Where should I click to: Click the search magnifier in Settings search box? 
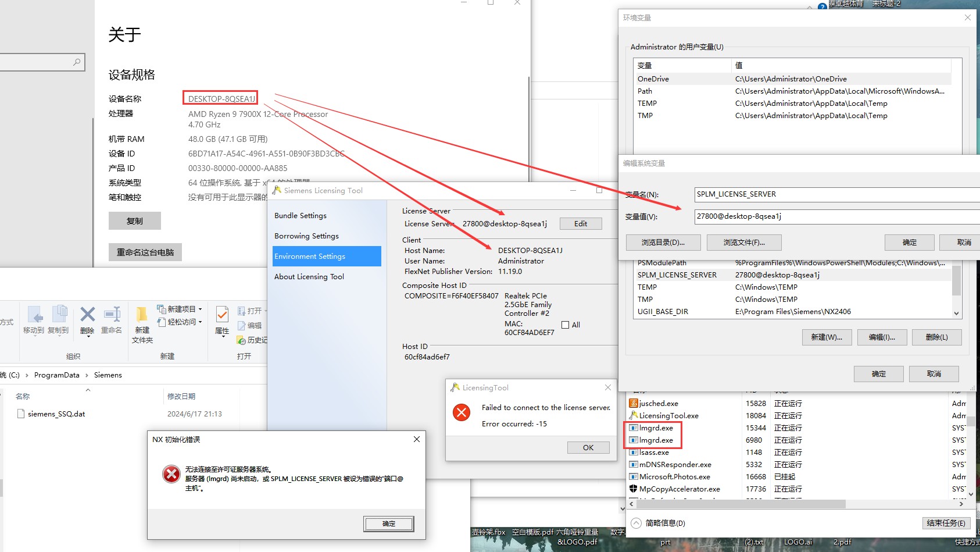(x=77, y=62)
